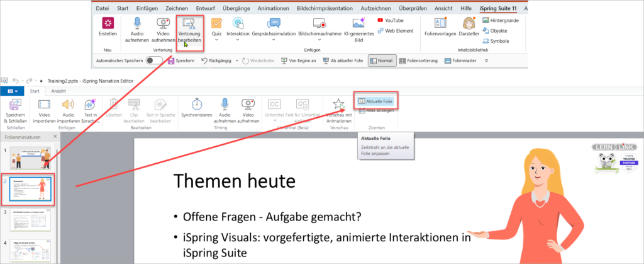Image resolution: width=644 pixels, height=264 pixels.
Task: Click Speichern & Schließen in Narration Editor
Action: [x=15, y=111]
